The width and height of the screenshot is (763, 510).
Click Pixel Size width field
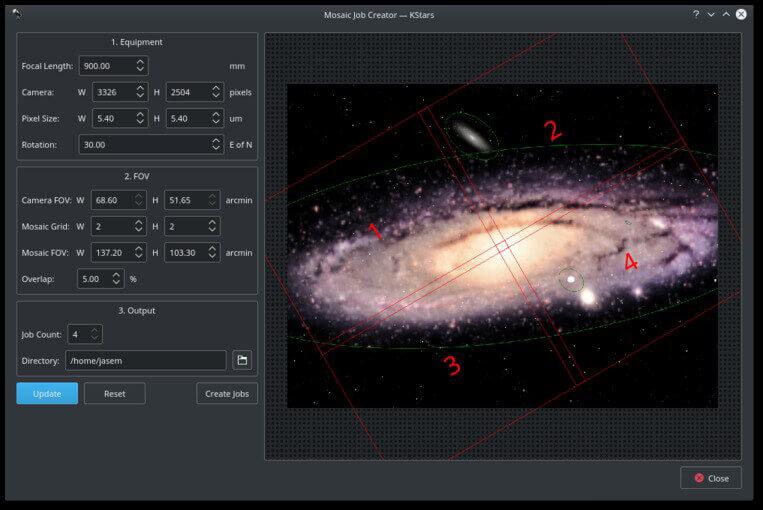click(x=120, y=118)
